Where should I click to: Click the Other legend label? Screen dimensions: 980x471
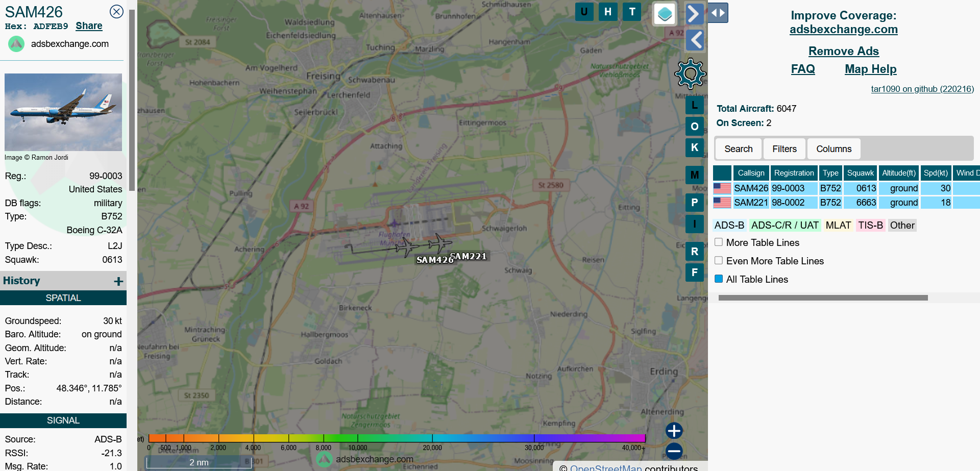coord(902,226)
